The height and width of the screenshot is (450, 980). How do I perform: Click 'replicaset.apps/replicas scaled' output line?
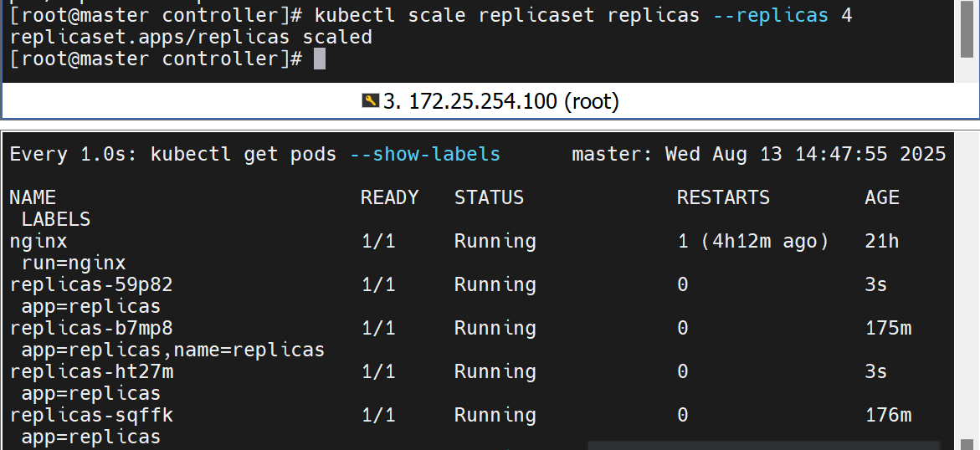click(192, 37)
